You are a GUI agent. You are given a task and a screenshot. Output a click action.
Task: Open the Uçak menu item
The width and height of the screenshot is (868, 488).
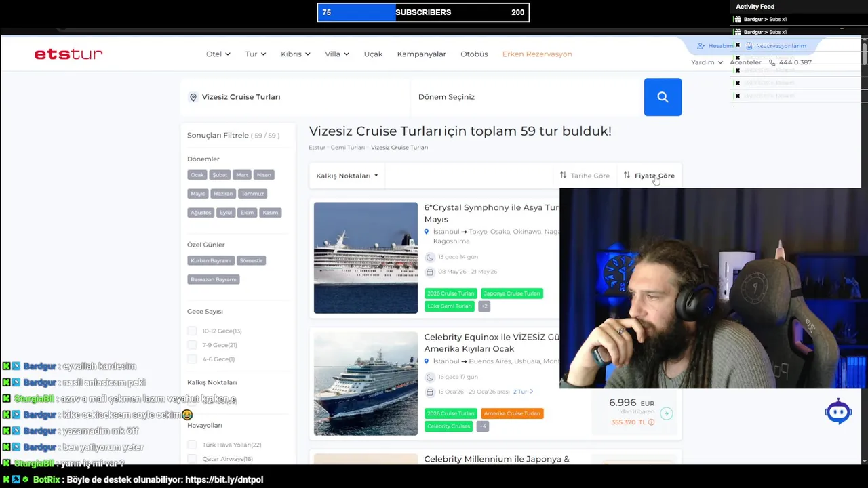coord(373,54)
